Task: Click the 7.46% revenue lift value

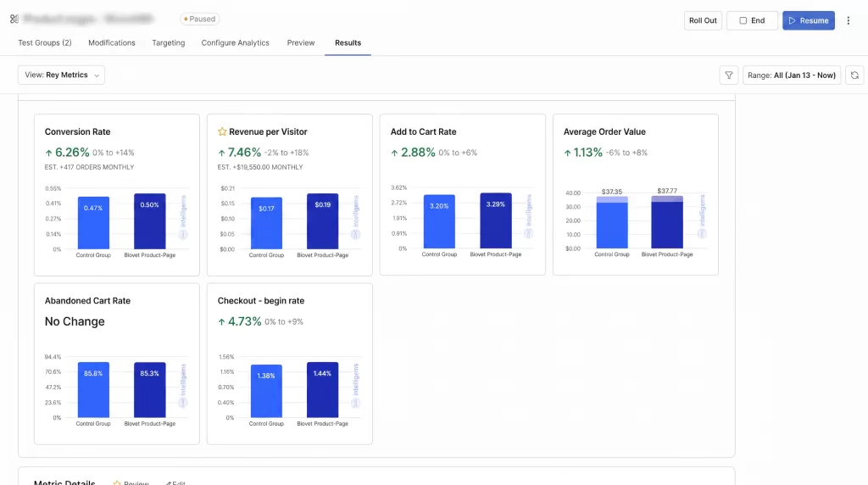Action: [244, 153]
